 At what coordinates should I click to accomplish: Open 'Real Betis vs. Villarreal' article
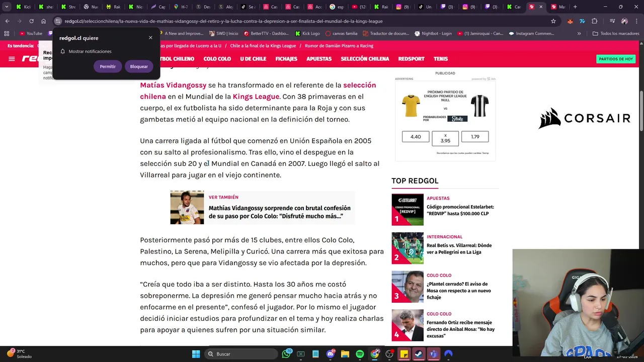coord(459,249)
